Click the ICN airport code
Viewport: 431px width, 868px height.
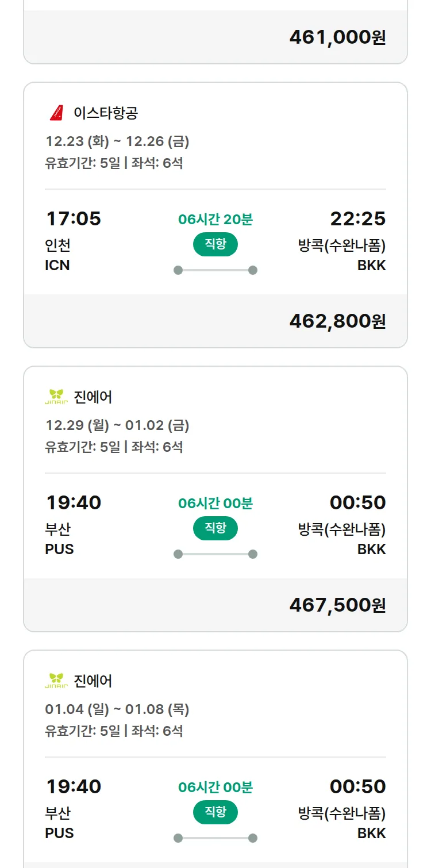[57, 265]
